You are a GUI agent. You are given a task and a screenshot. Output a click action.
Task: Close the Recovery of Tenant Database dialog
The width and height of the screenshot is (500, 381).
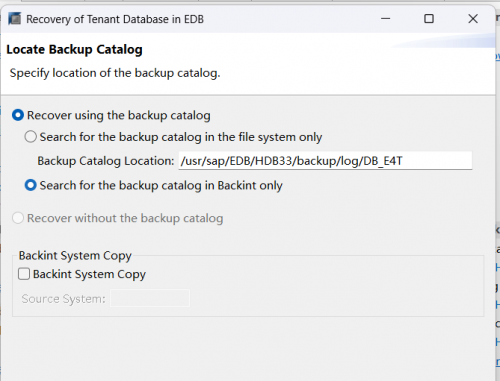click(x=473, y=19)
